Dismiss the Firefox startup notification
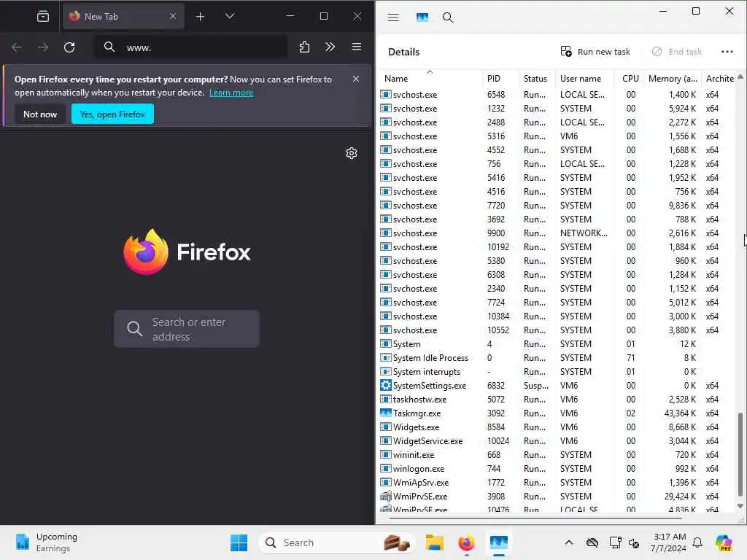Screen dimensions: 747x560 click(x=356, y=79)
